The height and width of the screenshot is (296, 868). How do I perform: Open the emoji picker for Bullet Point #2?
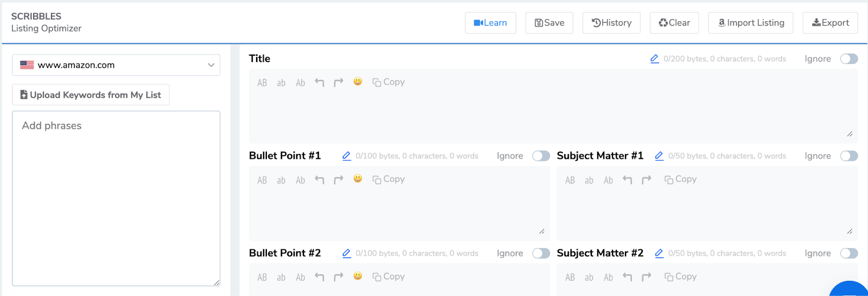358,276
